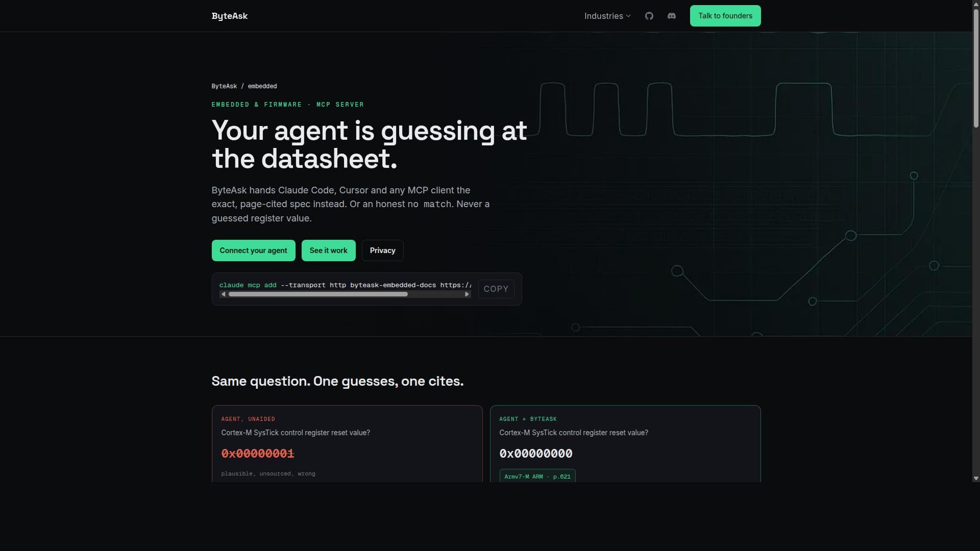This screenshot has height=551, width=980.
Task: Click the struck-through value 0x00000001
Action: 258,454
